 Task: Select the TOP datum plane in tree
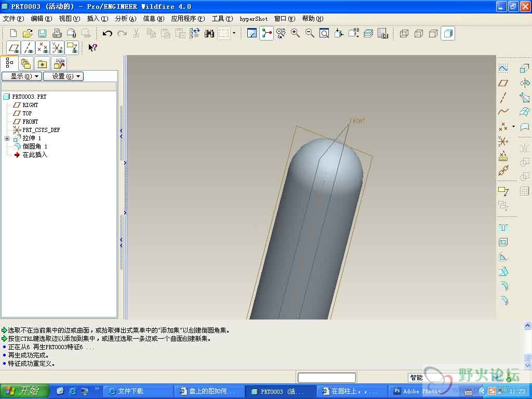point(27,113)
